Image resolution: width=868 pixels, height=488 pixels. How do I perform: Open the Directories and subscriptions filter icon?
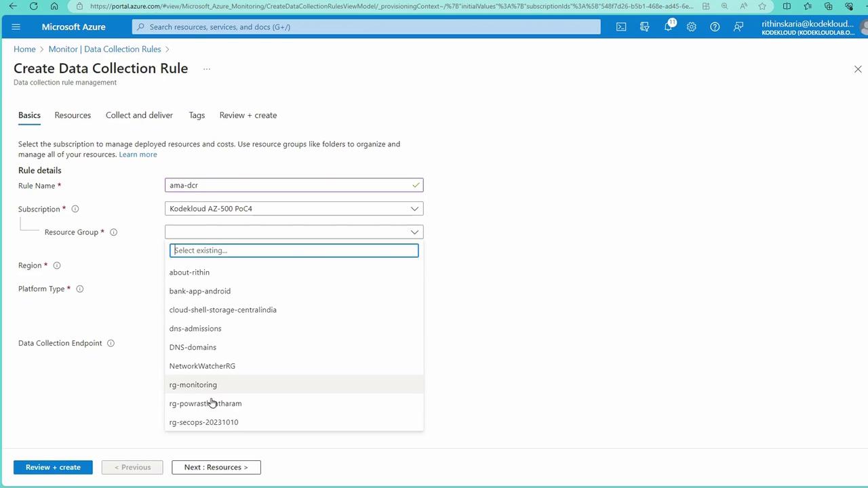point(644,27)
